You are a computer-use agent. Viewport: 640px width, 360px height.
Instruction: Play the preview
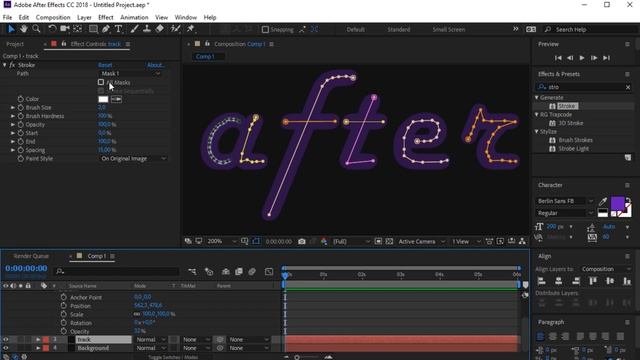(582, 58)
